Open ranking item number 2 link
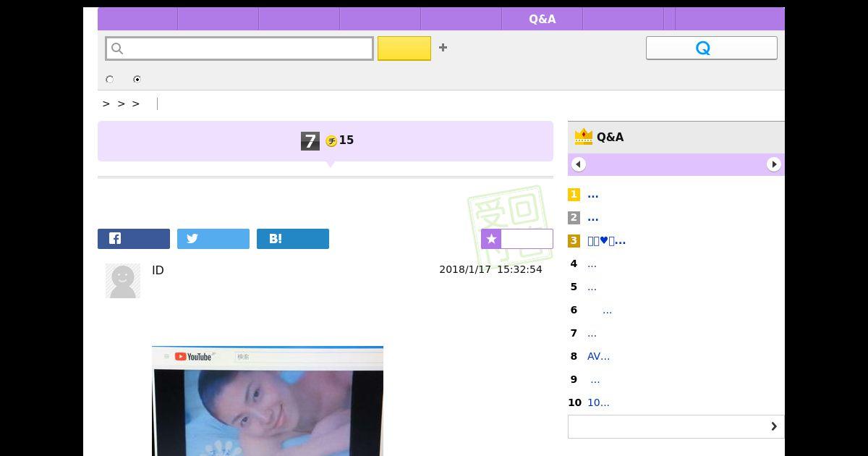 593,218
